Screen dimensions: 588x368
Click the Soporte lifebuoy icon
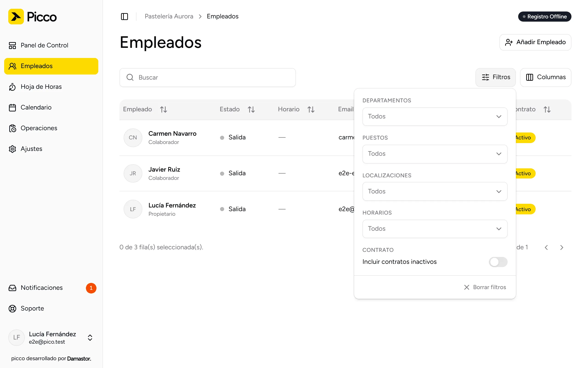point(12,309)
